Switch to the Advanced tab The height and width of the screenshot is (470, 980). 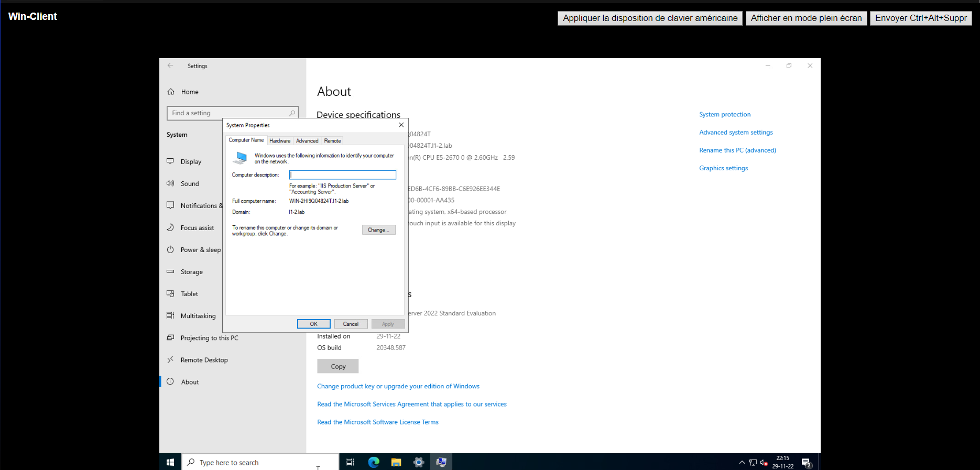point(307,141)
